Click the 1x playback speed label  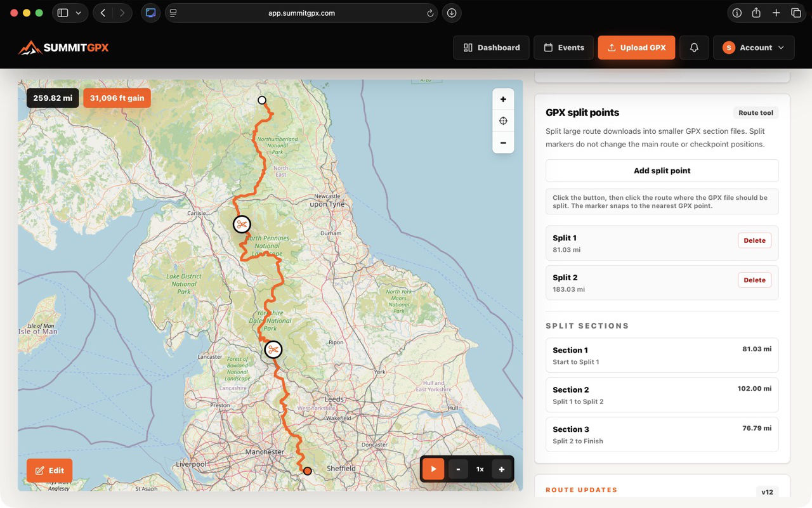pyautogui.click(x=480, y=469)
